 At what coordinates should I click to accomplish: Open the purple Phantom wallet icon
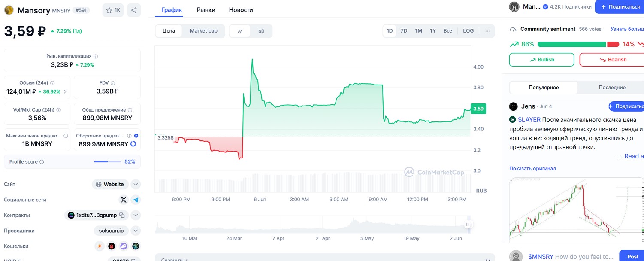coord(124,246)
